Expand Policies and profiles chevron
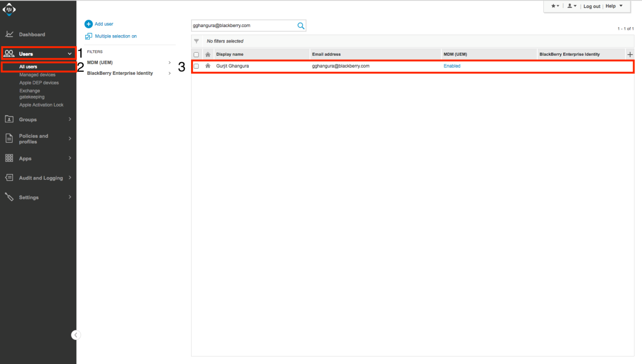 coord(70,138)
